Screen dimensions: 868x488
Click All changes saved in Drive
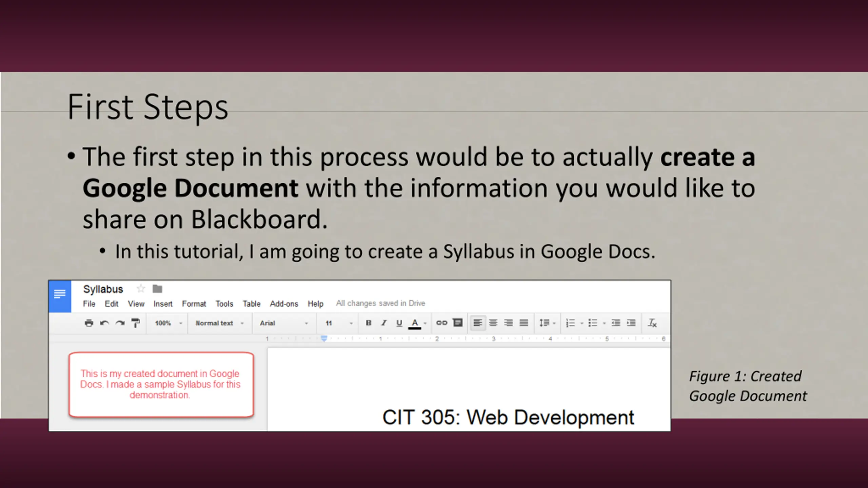(380, 303)
